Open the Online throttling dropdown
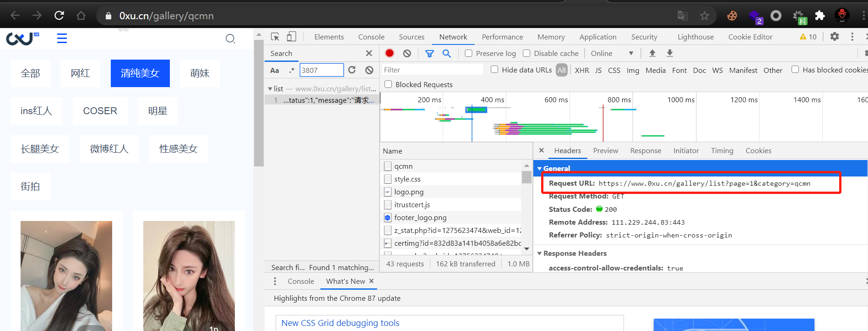Viewport: 868px width, 331px height. (x=612, y=53)
